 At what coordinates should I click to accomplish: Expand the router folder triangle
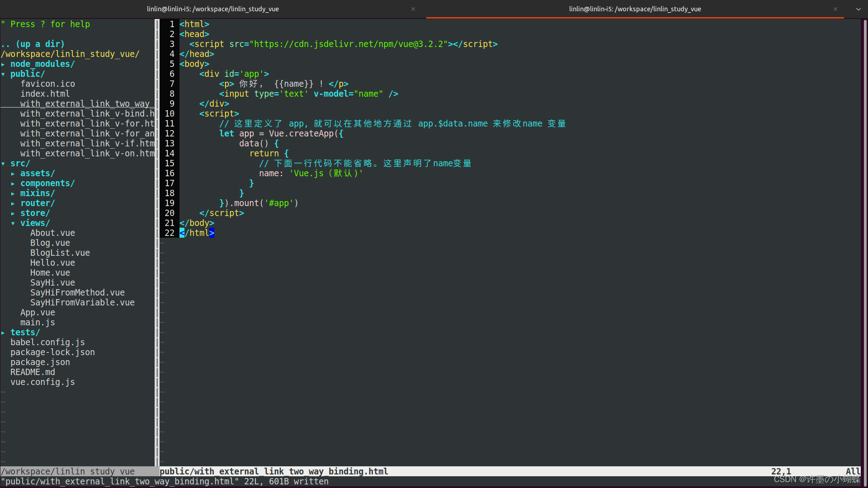click(13, 203)
